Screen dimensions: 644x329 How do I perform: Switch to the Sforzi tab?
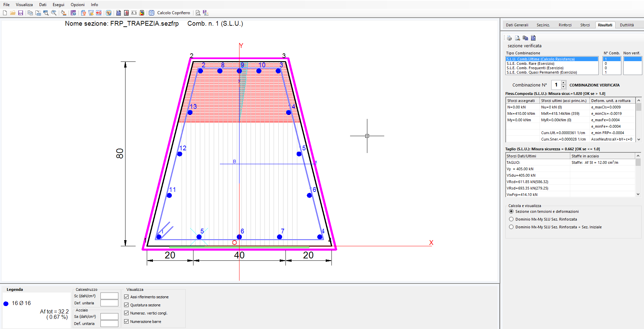(x=585, y=25)
